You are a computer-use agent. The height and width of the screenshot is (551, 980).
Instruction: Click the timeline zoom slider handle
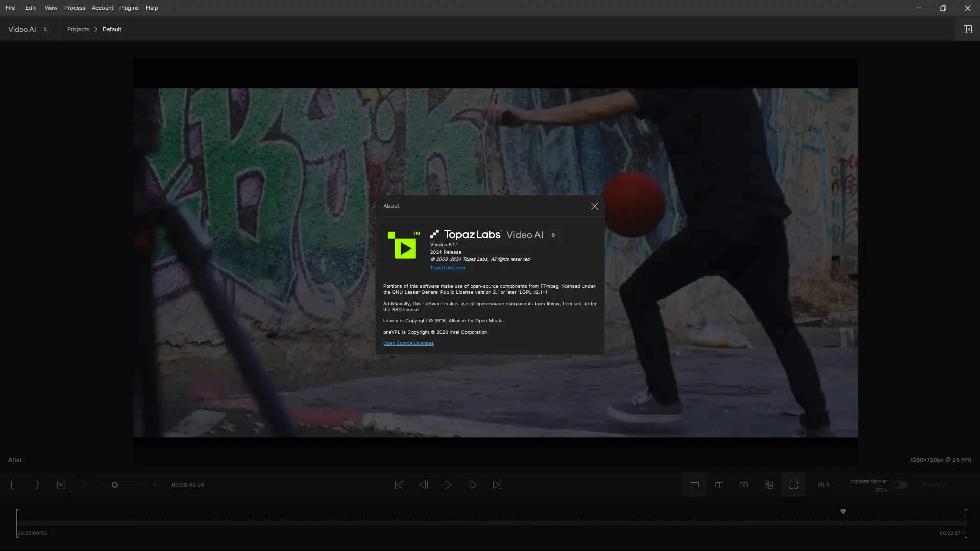(115, 485)
